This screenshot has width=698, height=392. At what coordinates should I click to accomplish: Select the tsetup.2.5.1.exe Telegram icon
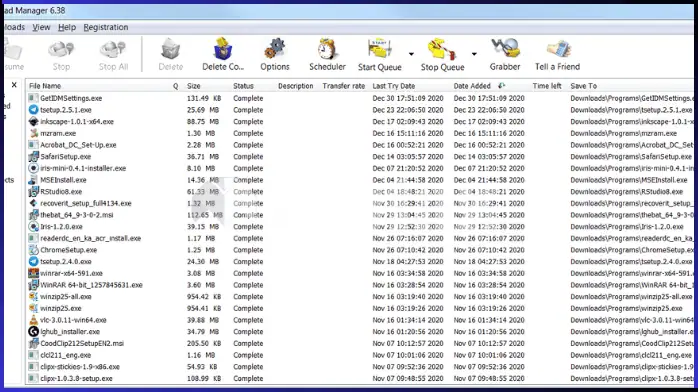click(x=33, y=109)
